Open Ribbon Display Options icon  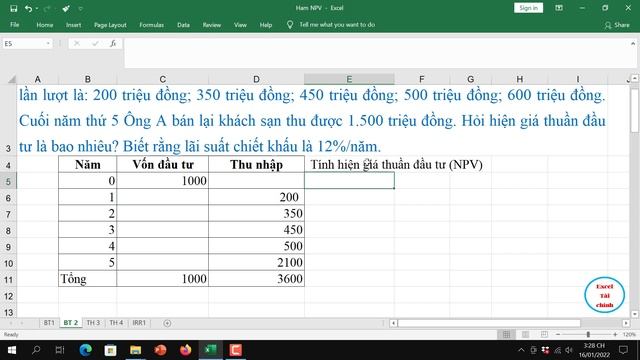point(559,8)
